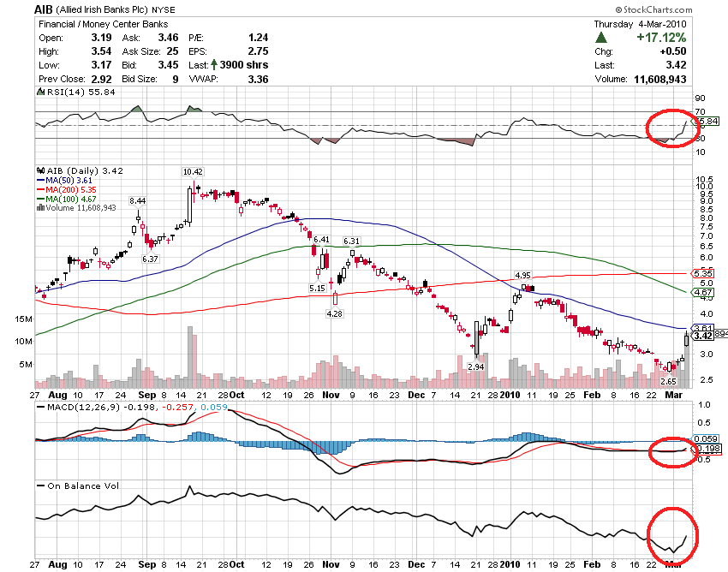728x572 pixels.
Task: Click the Open value 3.19
Action: click(101, 38)
